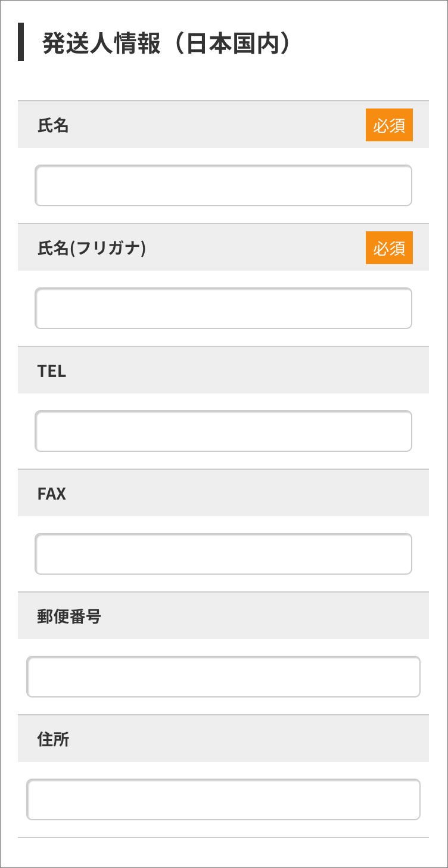Select the FAX number input field
The width and height of the screenshot is (448, 868).
223,554
